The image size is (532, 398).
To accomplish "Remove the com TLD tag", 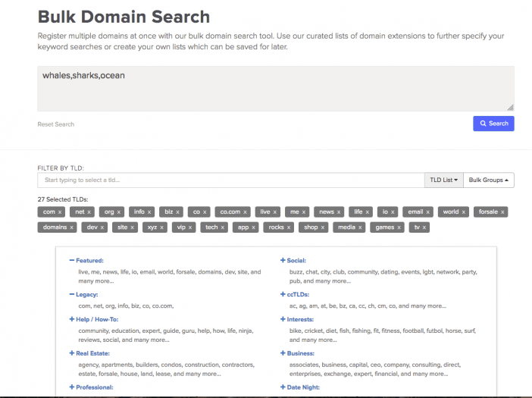I will tap(60, 212).
